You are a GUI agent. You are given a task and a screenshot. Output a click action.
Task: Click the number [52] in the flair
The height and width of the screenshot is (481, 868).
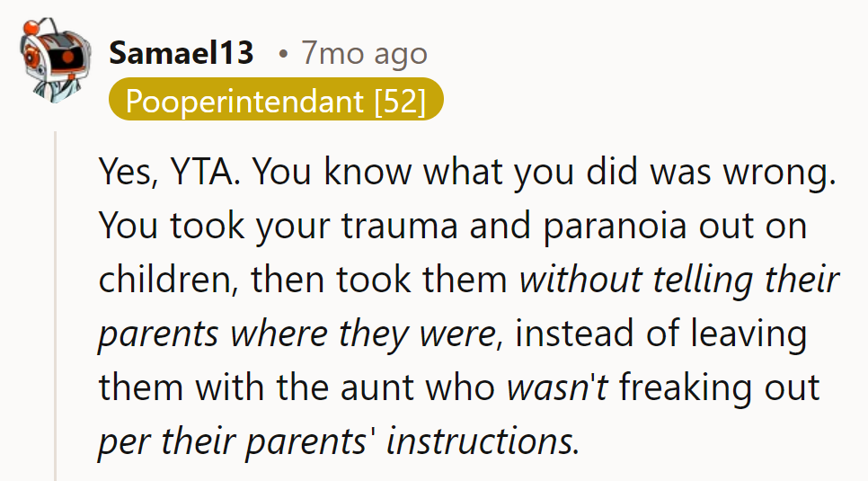coord(399,102)
